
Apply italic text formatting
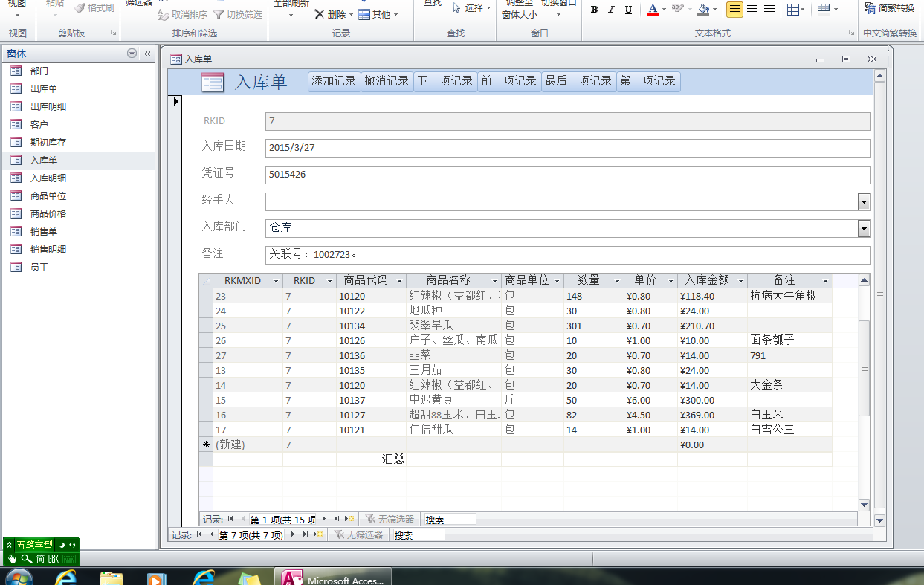(x=611, y=10)
